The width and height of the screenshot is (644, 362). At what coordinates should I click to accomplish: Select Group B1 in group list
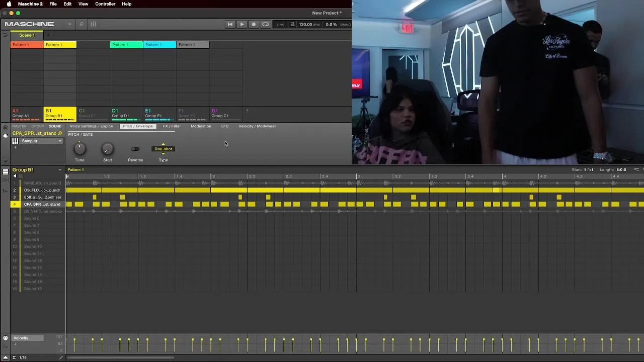(60, 114)
